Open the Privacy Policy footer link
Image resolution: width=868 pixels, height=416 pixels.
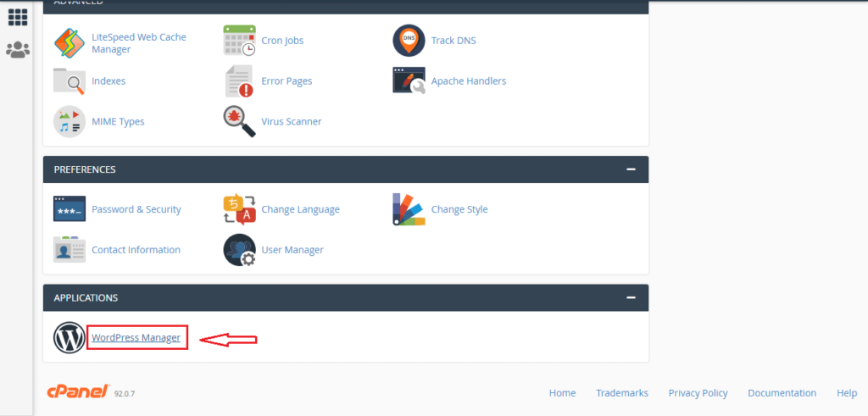[698, 393]
